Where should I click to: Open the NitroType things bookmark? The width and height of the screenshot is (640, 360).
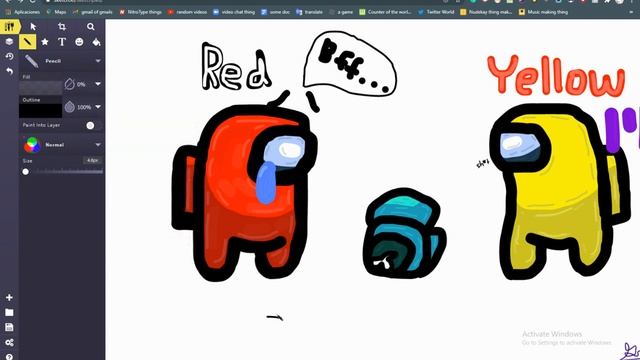point(141,12)
